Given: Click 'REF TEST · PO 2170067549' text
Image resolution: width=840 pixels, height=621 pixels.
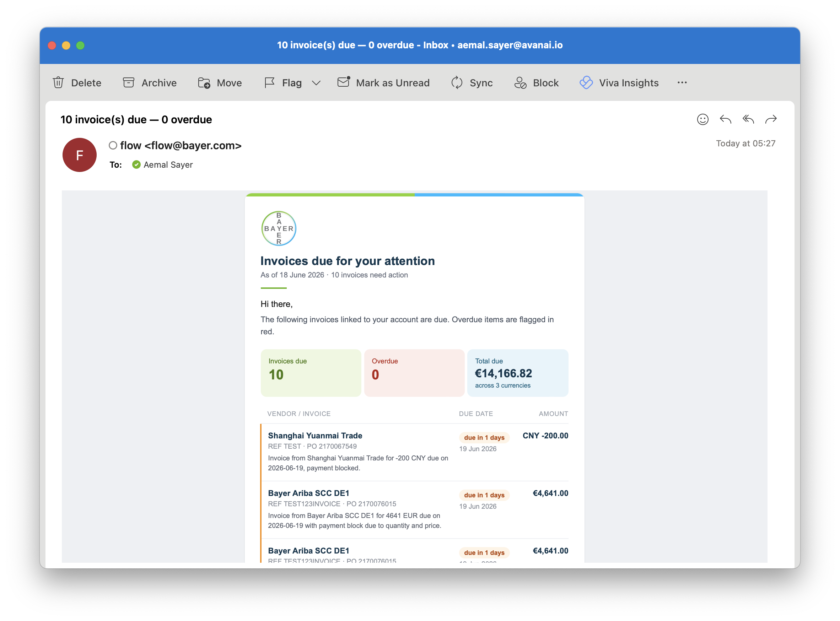Looking at the screenshot, I should (x=312, y=446).
